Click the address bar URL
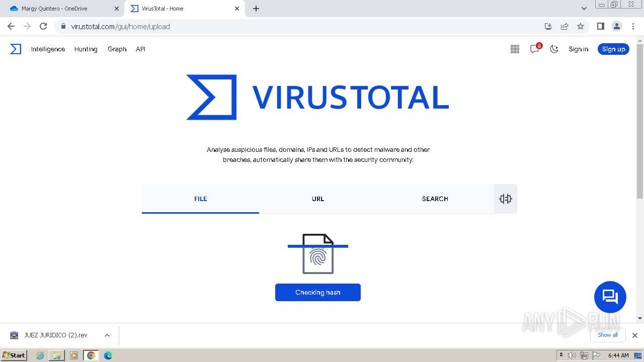644x362 pixels. 121,26
